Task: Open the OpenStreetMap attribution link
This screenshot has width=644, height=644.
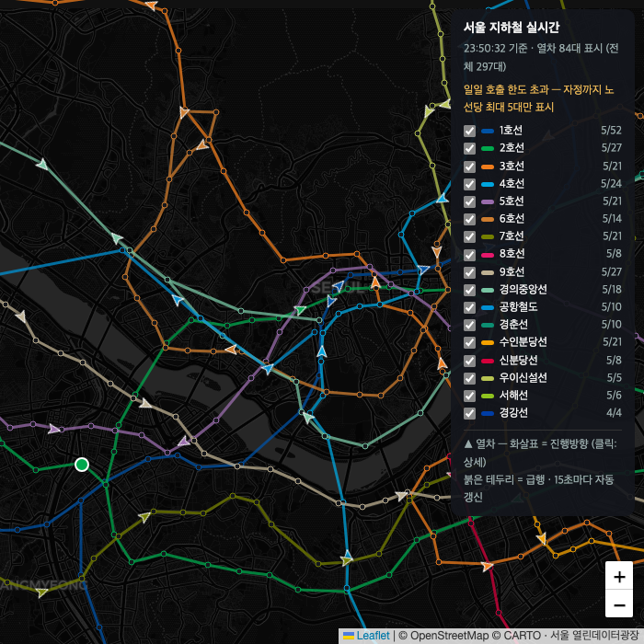Action: tap(449, 636)
